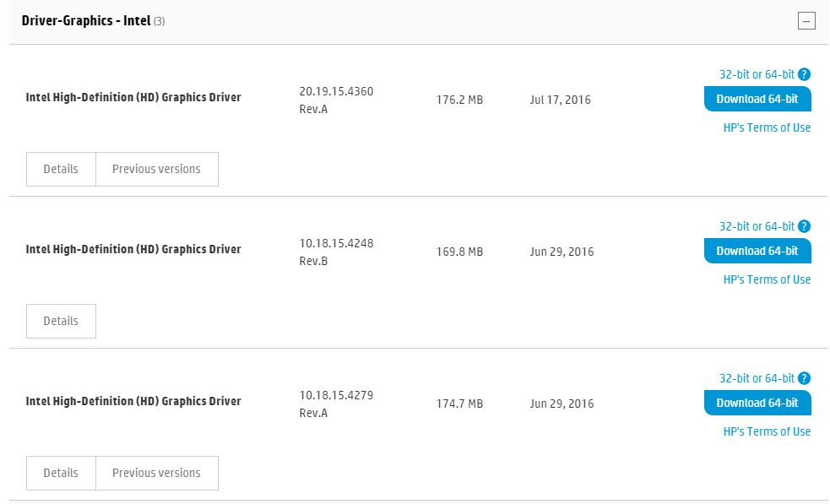Download 64-bit driver version 10.18.15.4248

(x=757, y=251)
